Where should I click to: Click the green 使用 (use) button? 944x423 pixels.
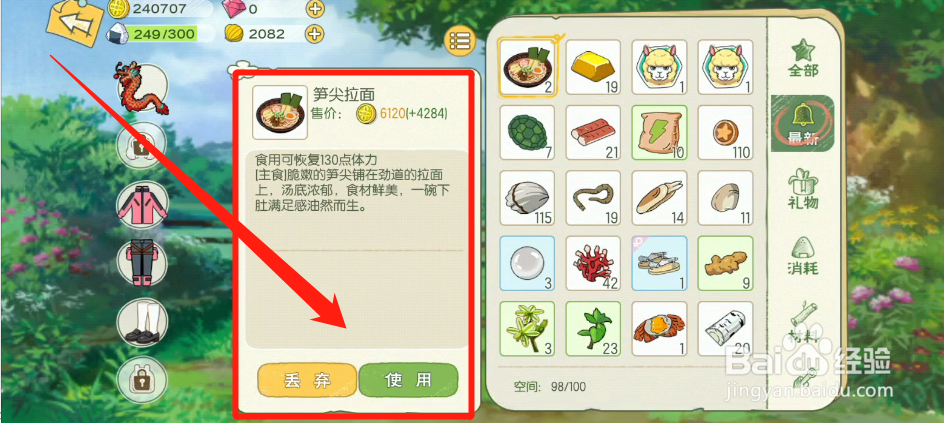(x=408, y=380)
